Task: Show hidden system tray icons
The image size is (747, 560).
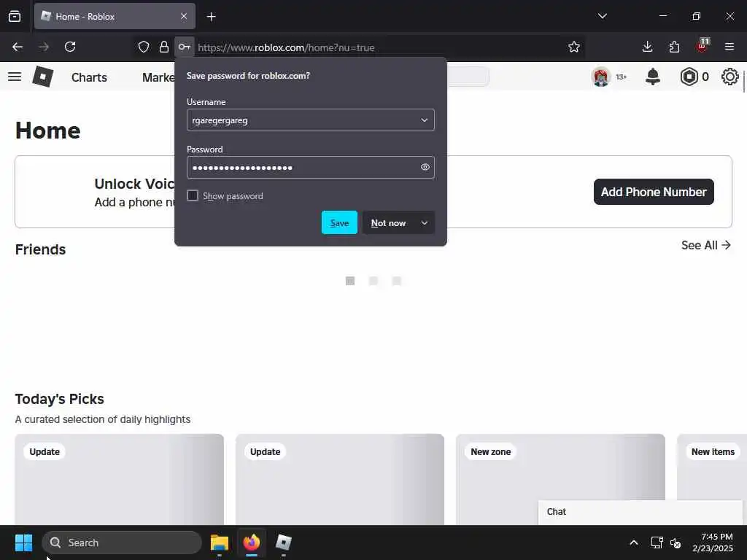Action: point(634,542)
